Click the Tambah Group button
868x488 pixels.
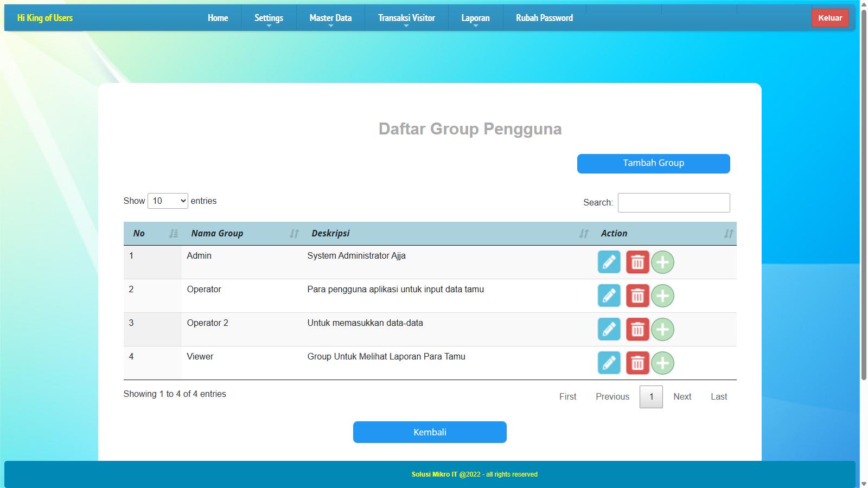(x=653, y=163)
